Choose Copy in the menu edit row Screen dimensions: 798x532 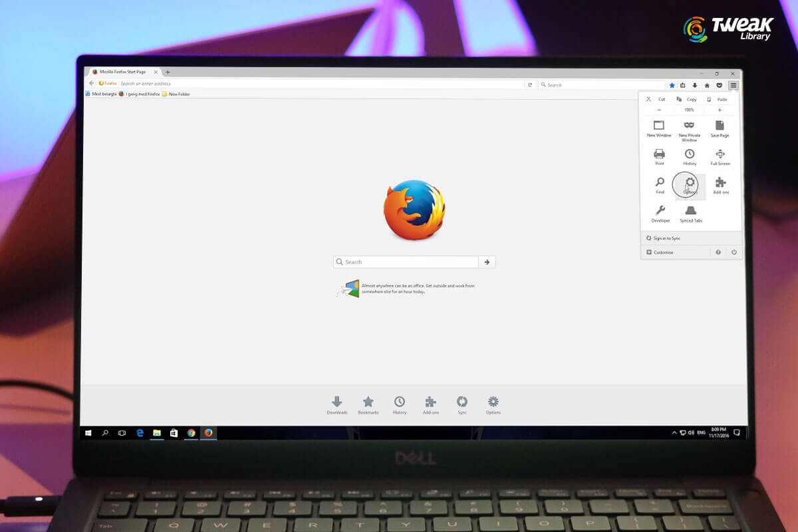tap(688, 99)
